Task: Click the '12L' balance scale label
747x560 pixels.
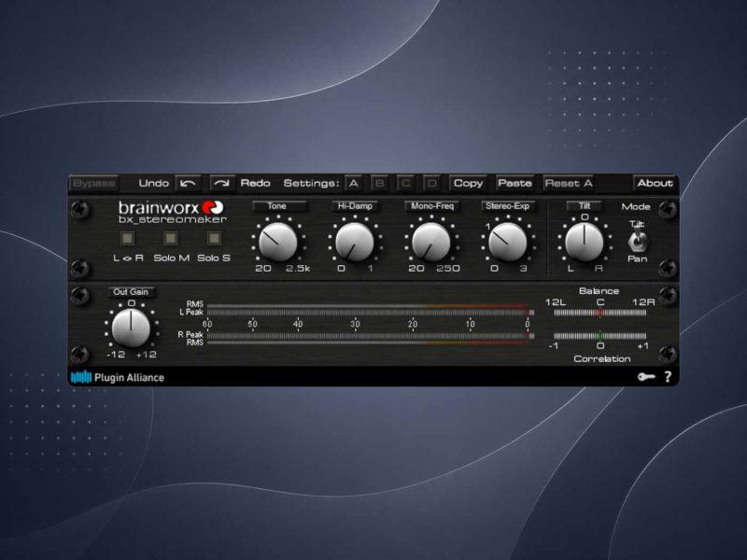Action: coord(556,301)
